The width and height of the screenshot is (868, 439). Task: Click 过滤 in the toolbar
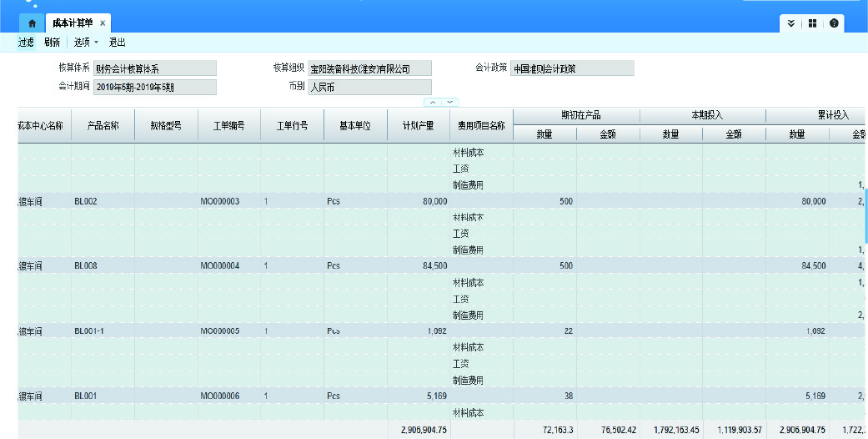(26, 42)
